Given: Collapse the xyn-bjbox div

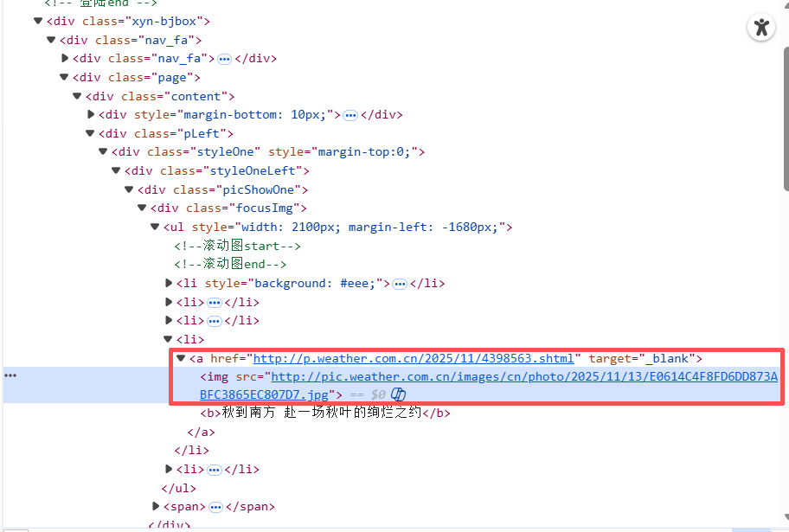Looking at the screenshot, I should [38, 21].
